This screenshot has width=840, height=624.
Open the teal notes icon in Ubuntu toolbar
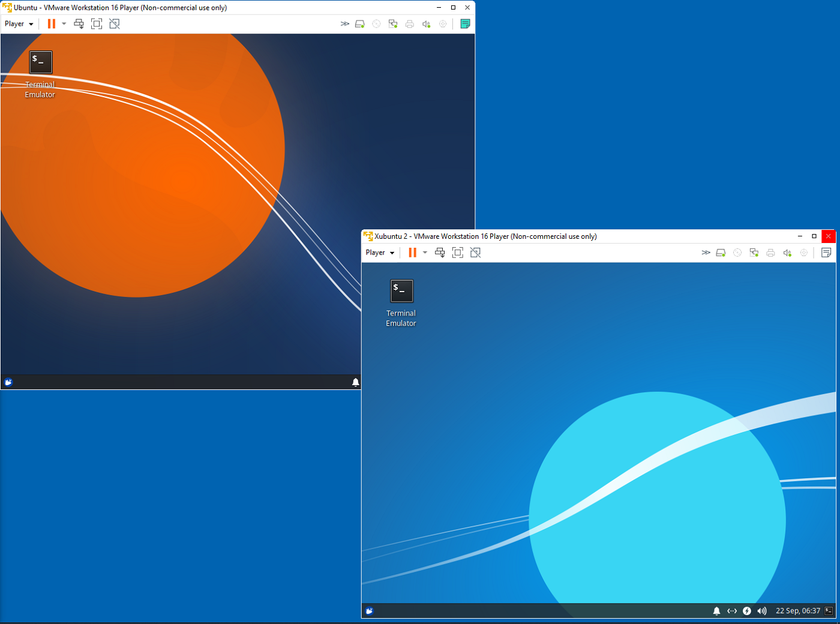(x=465, y=24)
